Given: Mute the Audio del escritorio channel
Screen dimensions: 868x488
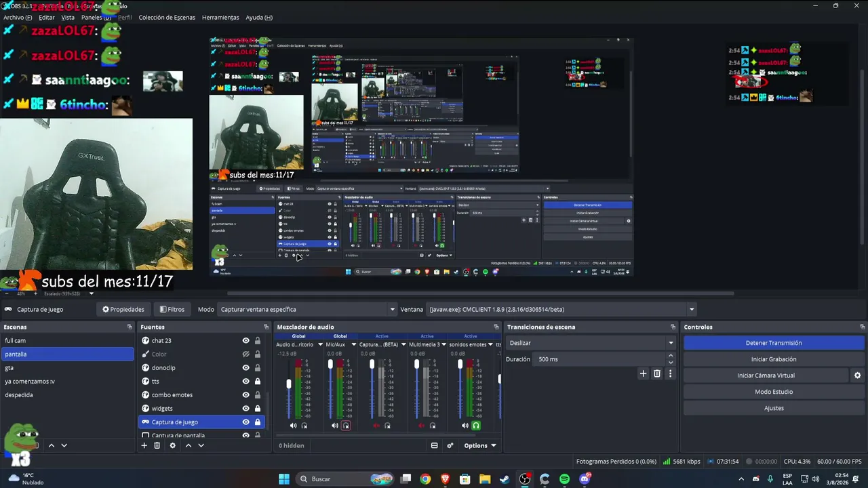Looking at the screenshot, I should pyautogui.click(x=293, y=426).
